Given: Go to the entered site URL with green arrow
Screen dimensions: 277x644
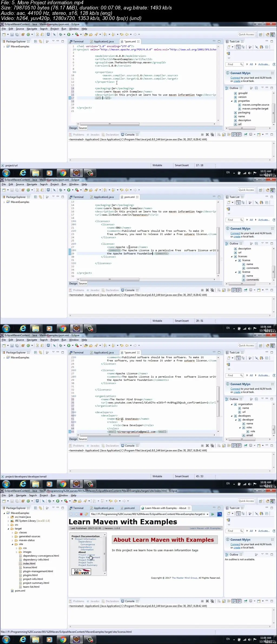Looking at the screenshot, I should (x=213, y=514).
